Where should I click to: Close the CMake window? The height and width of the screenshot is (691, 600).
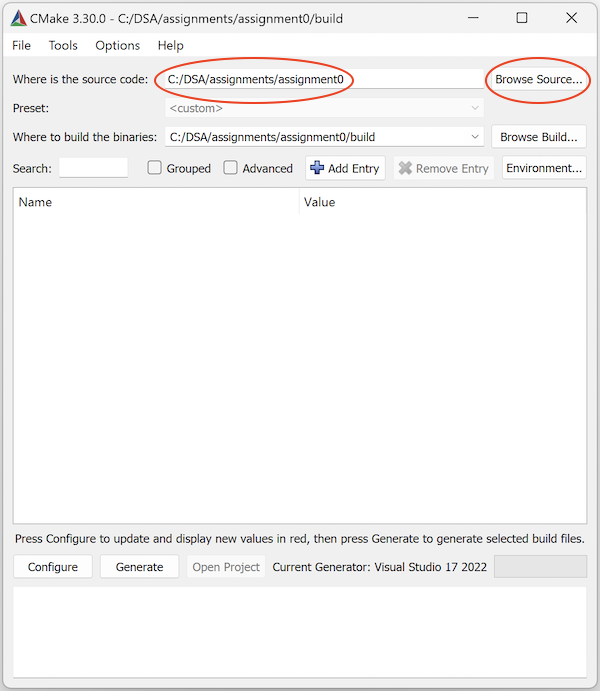point(571,18)
